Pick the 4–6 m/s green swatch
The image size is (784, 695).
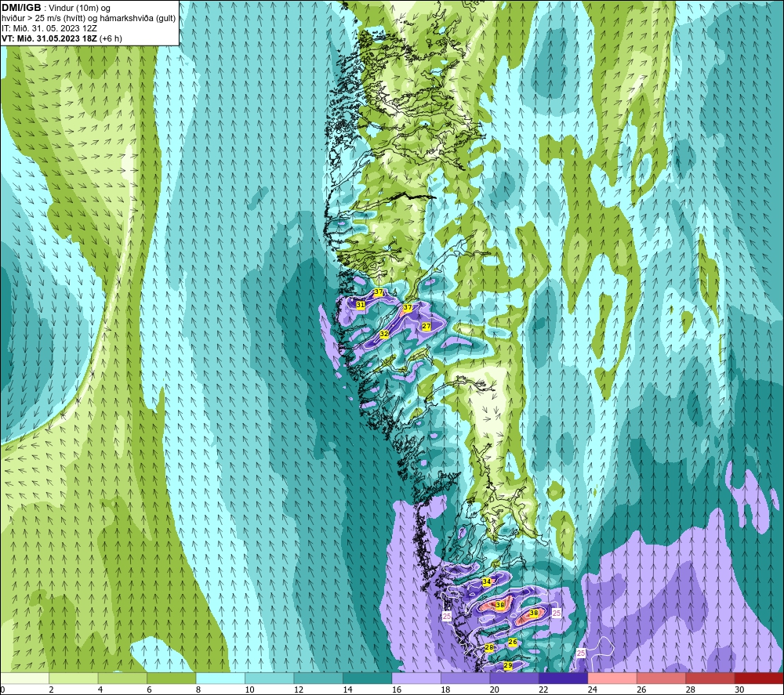[122, 678]
